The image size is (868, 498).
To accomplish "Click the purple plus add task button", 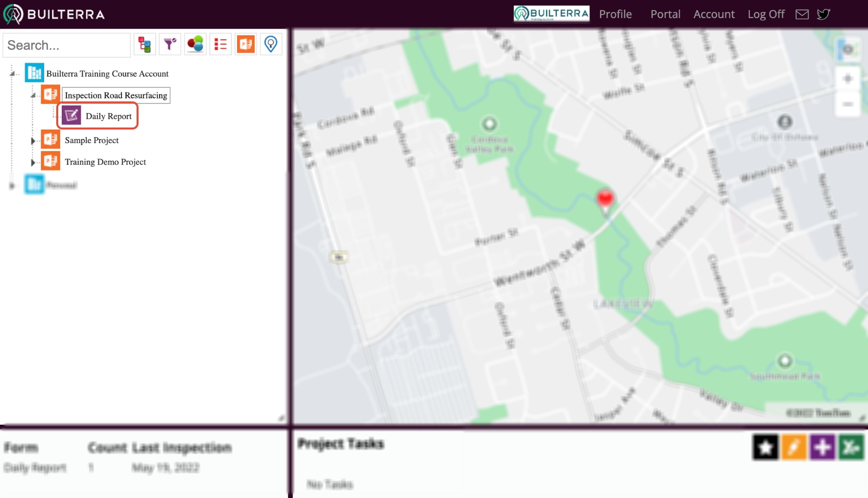I will pos(822,447).
